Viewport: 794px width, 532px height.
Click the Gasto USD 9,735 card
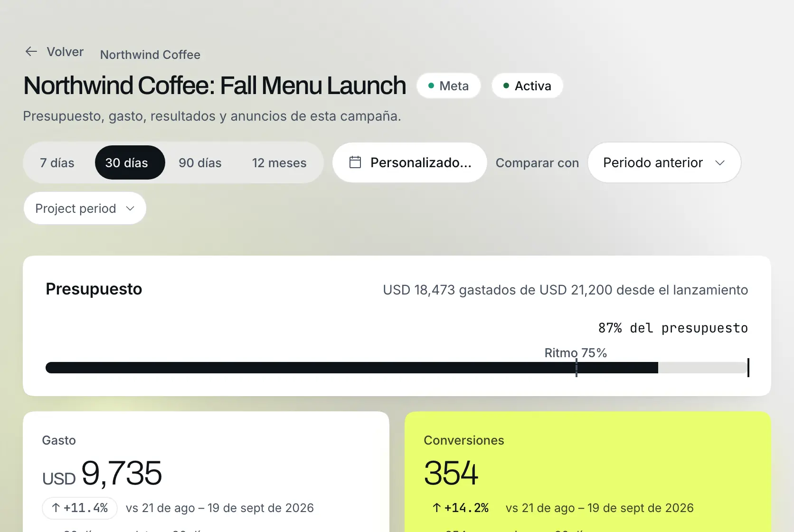tap(206, 472)
